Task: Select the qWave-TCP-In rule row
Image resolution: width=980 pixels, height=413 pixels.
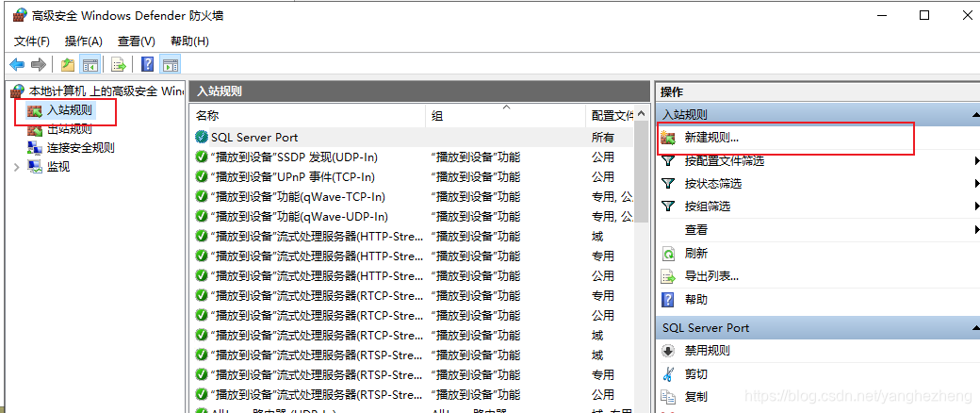Action: coord(411,196)
